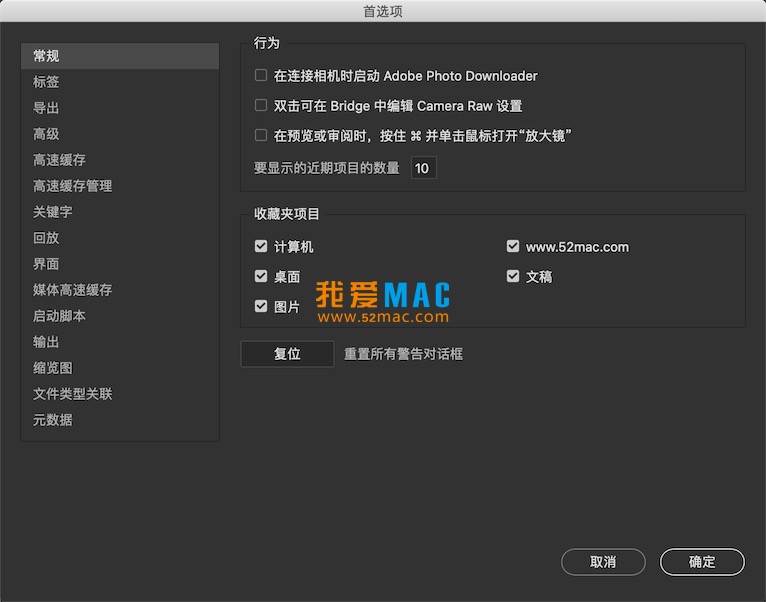Open the 标签 preferences category
The image size is (766, 602).
(x=120, y=82)
